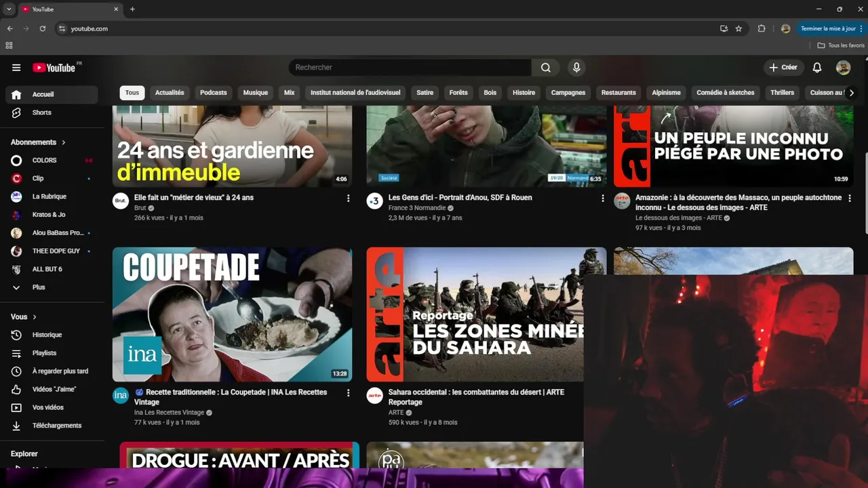Viewport: 868px width, 488px height.
Task: Start voice search with microphone icon
Action: 576,68
